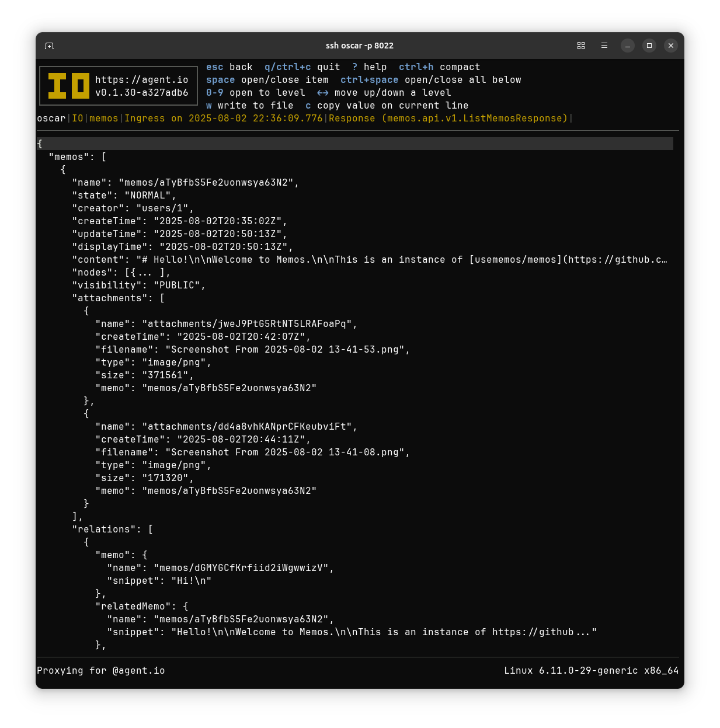Click the 0-9 open to level hint
Screen dimensions: 720x728
256,93
